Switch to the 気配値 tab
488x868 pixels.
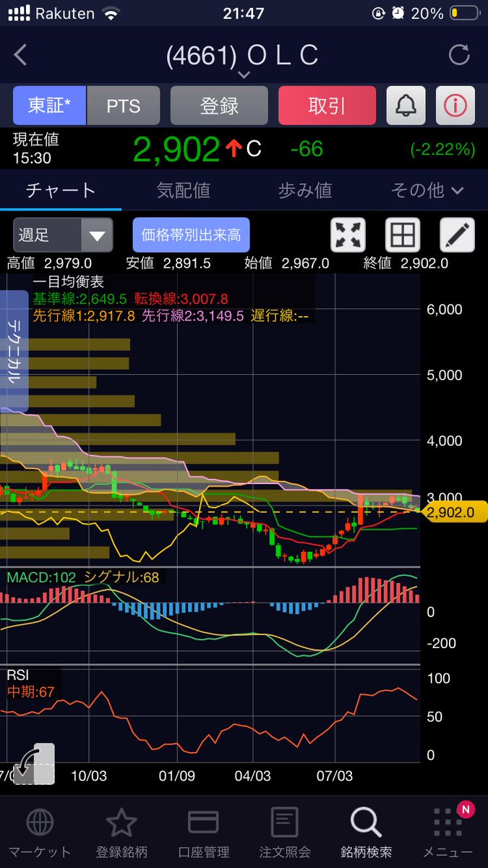pos(183,190)
